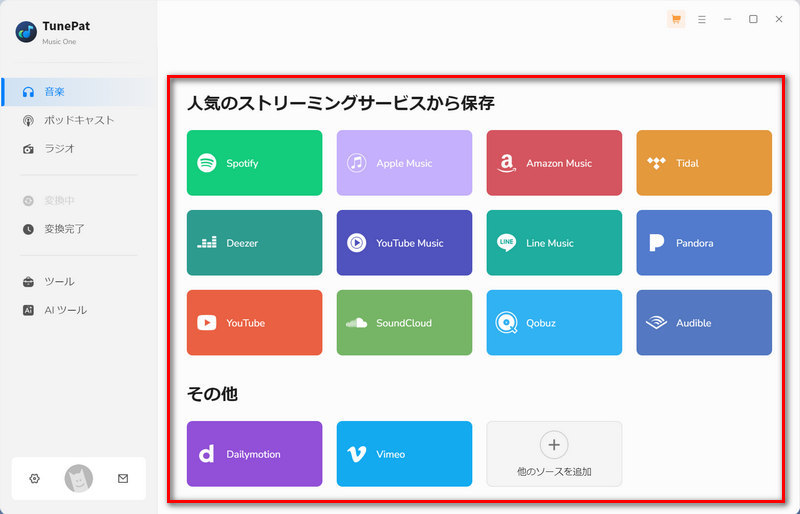Open the hamburger menu icon
The height and width of the screenshot is (514, 800).
pyautogui.click(x=702, y=19)
